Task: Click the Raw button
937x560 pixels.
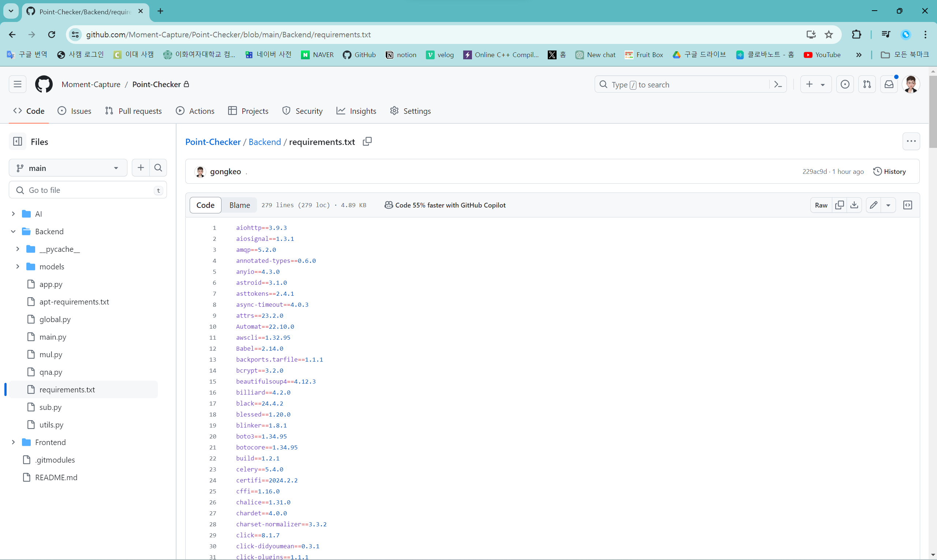Action: point(821,205)
